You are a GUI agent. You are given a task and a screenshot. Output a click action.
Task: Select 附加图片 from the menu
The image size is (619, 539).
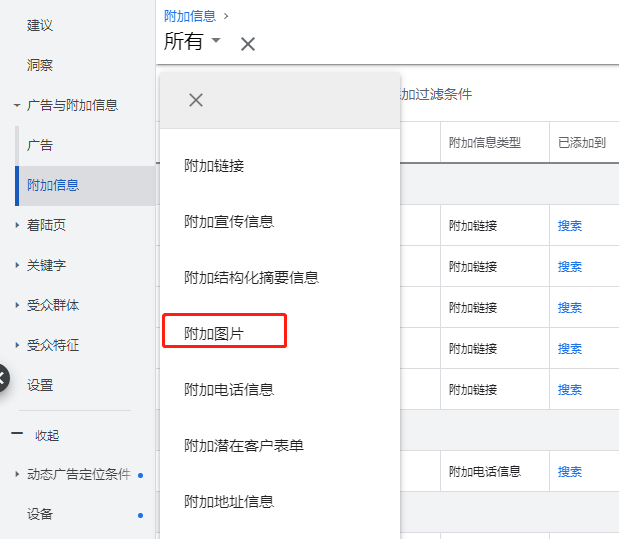click(214, 334)
